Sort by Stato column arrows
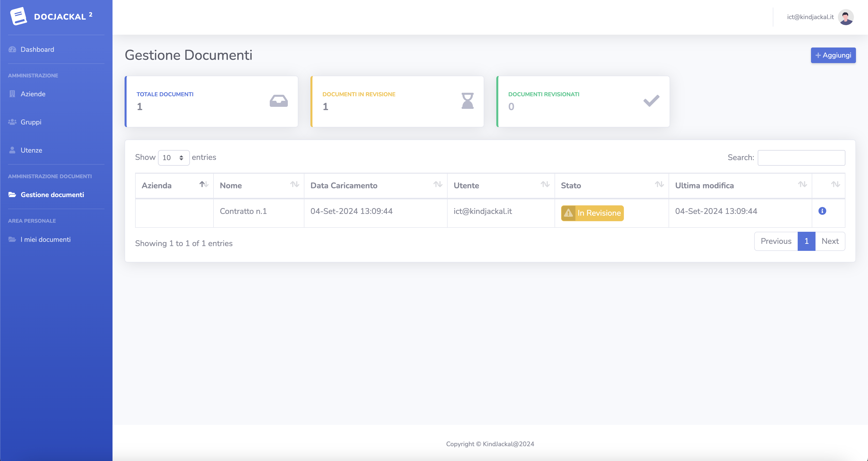 point(660,184)
